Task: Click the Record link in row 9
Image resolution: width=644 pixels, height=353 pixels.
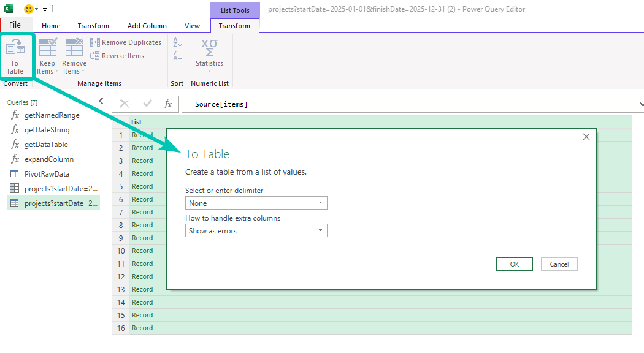Action: (x=142, y=238)
